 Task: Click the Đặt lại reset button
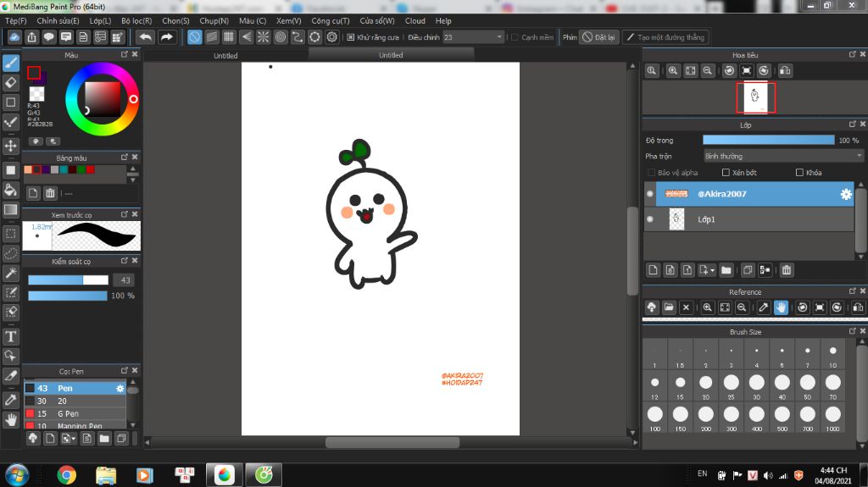pyautogui.click(x=598, y=37)
